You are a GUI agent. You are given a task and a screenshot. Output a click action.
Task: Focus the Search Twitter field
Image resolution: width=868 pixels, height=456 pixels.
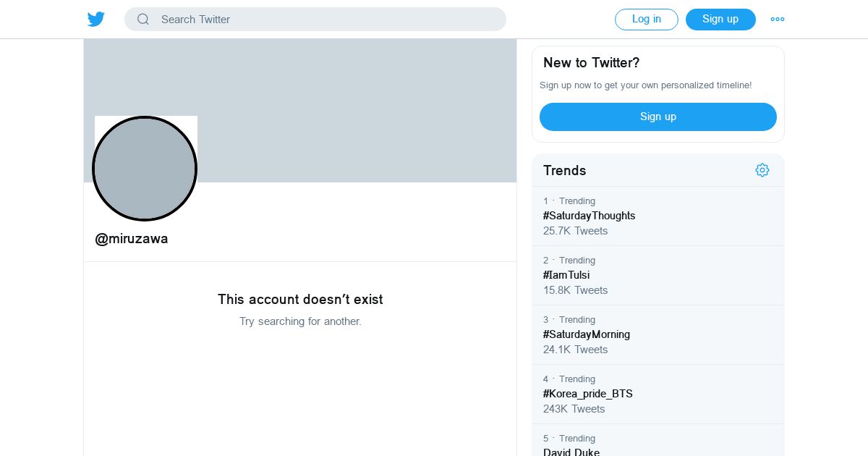click(x=325, y=20)
